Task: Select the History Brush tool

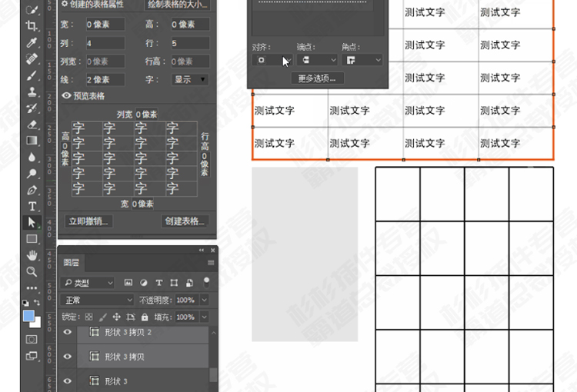Action: click(32, 108)
